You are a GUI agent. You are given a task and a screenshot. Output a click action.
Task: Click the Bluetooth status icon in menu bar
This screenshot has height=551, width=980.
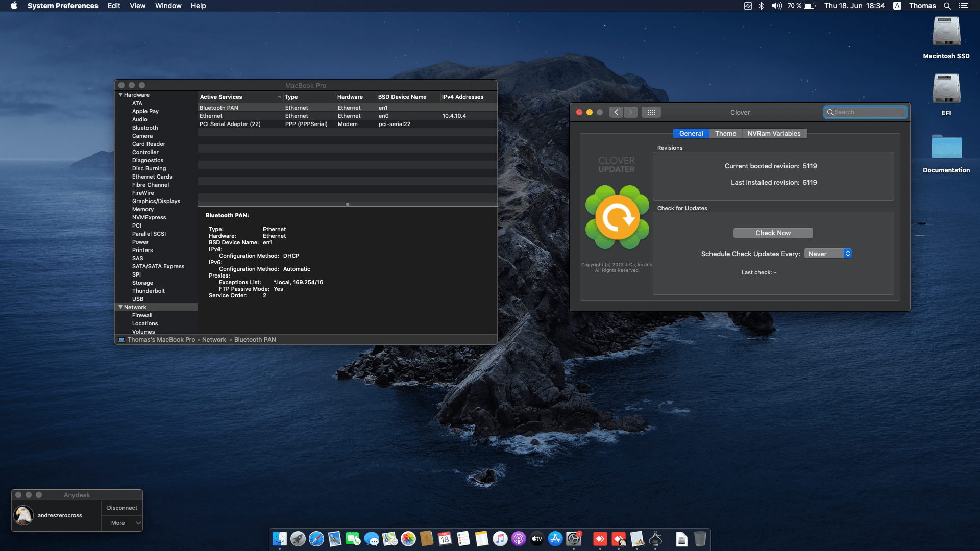click(761, 6)
